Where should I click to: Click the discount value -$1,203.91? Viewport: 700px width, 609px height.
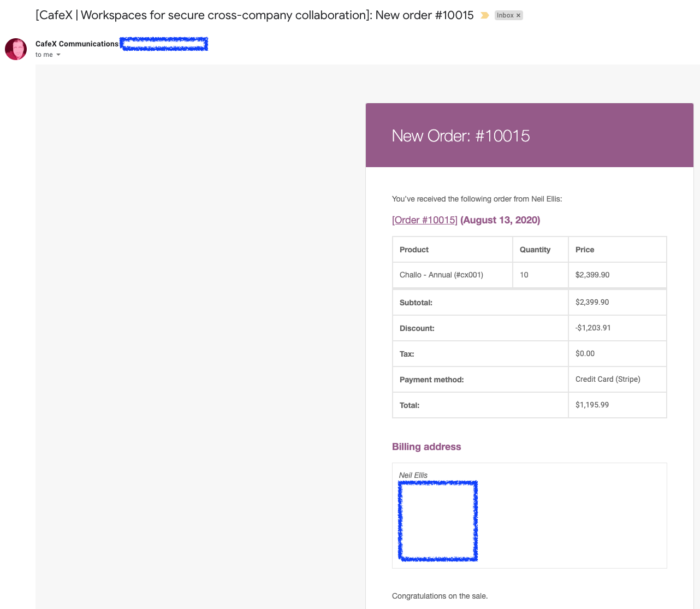(593, 328)
